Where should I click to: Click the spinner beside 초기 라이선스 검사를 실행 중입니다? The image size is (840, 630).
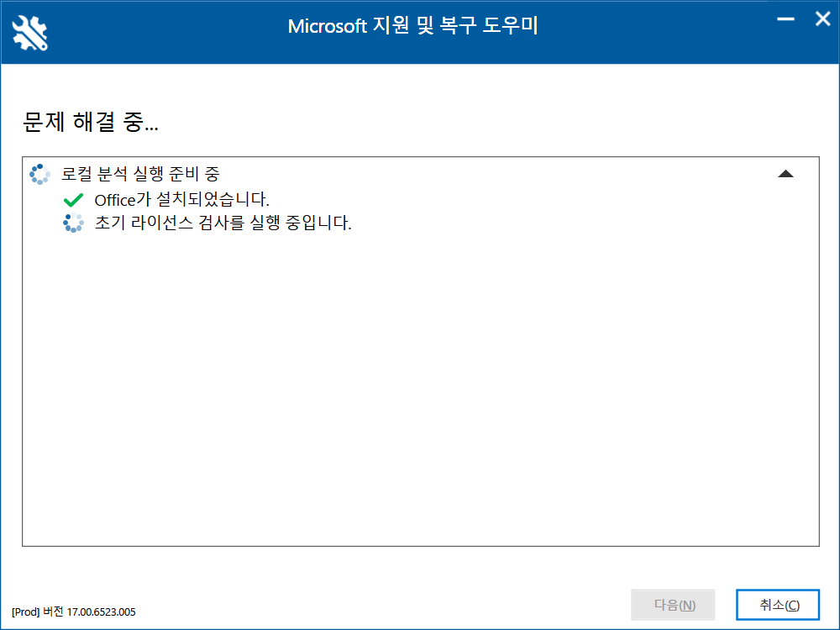pyautogui.click(x=73, y=223)
